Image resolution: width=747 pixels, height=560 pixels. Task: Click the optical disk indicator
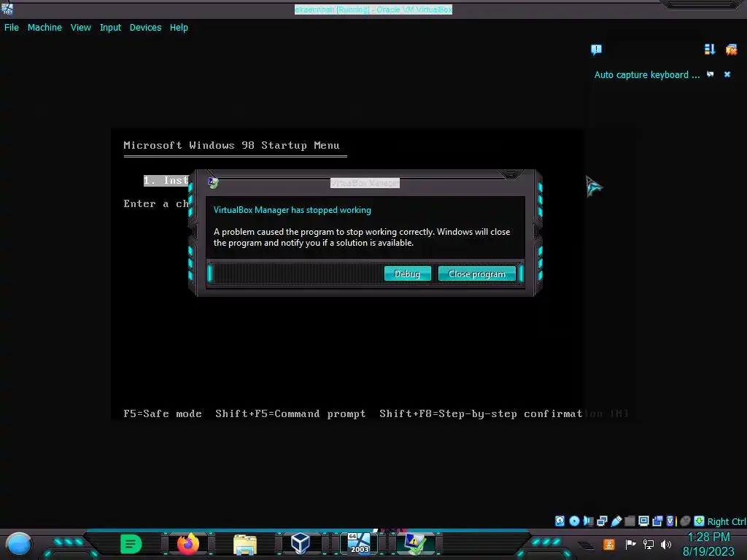coord(574,521)
